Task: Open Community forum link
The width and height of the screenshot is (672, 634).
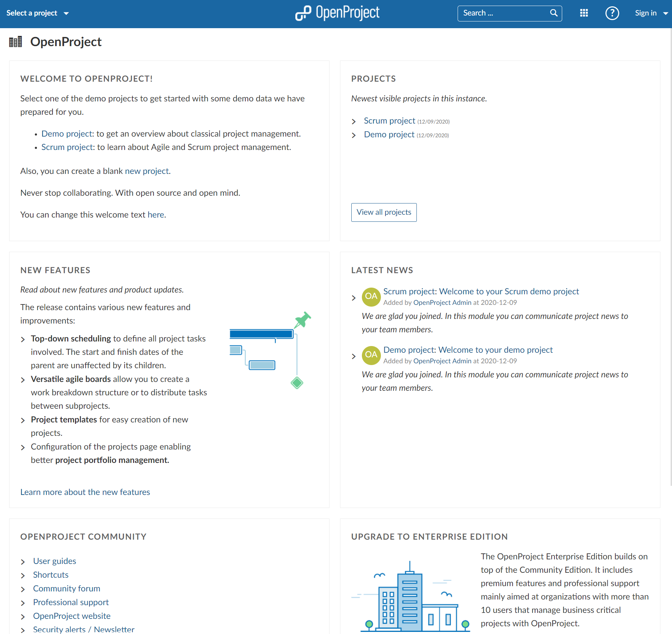Action: [x=67, y=589]
